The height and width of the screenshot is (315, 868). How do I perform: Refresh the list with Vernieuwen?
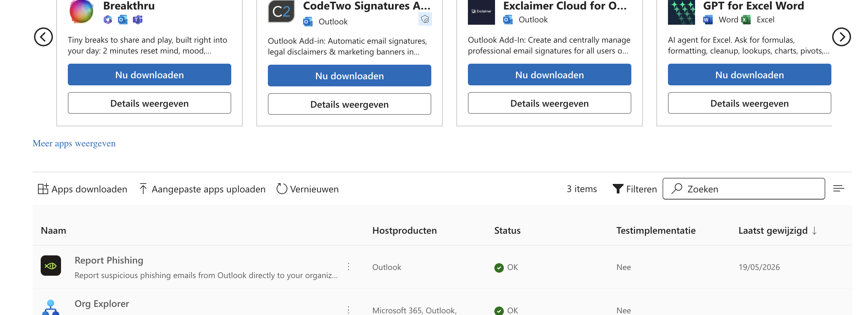pyautogui.click(x=308, y=189)
